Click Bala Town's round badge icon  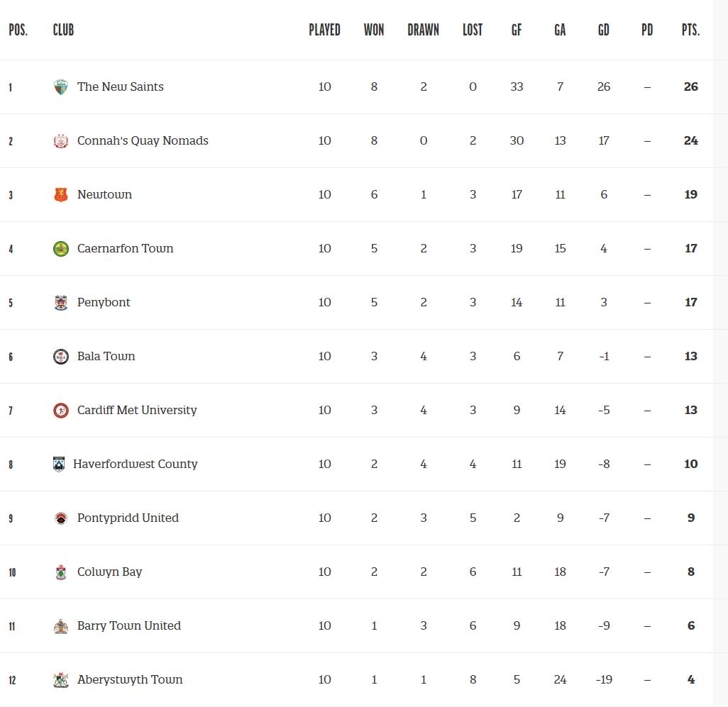(61, 357)
